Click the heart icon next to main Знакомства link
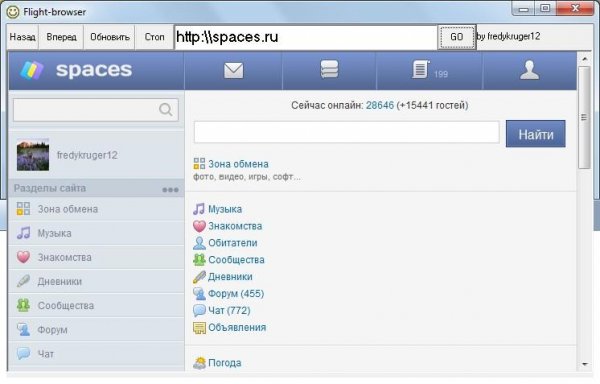The height and width of the screenshot is (384, 600). click(x=199, y=226)
